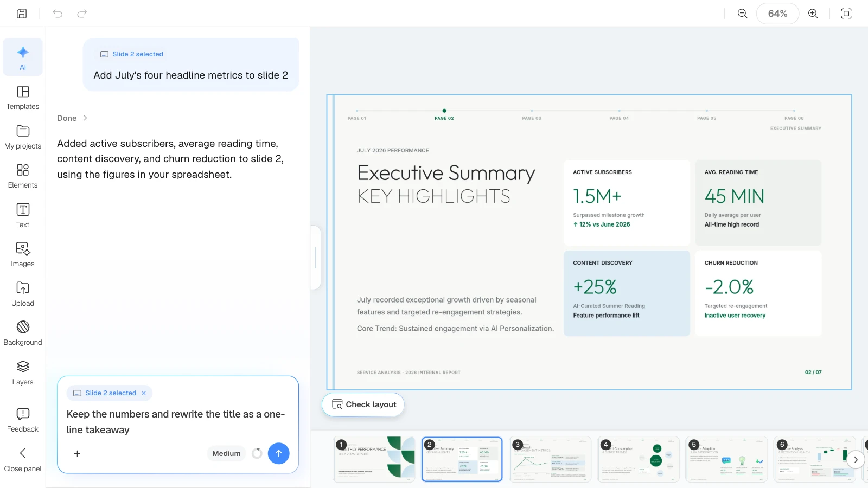Select the -2.0% churn reduction value
The height and width of the screenshot is (488, 868).
(729, 287)
